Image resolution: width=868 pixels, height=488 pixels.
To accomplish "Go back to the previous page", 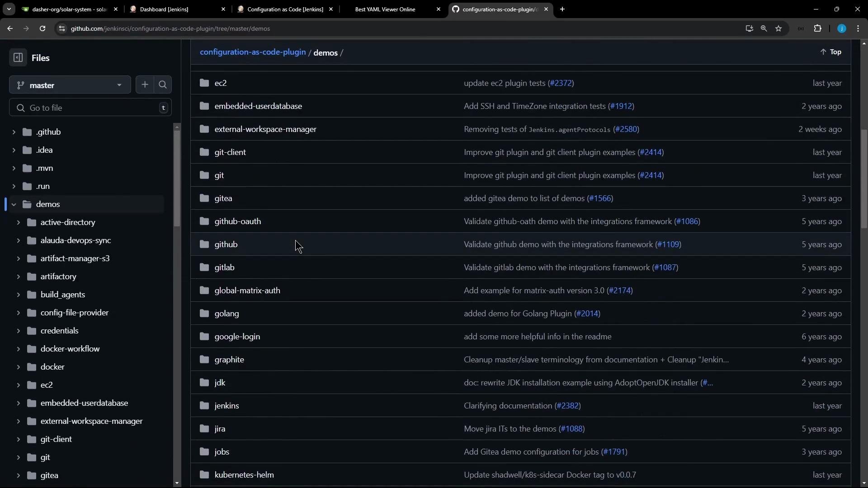I will (10, 28).
